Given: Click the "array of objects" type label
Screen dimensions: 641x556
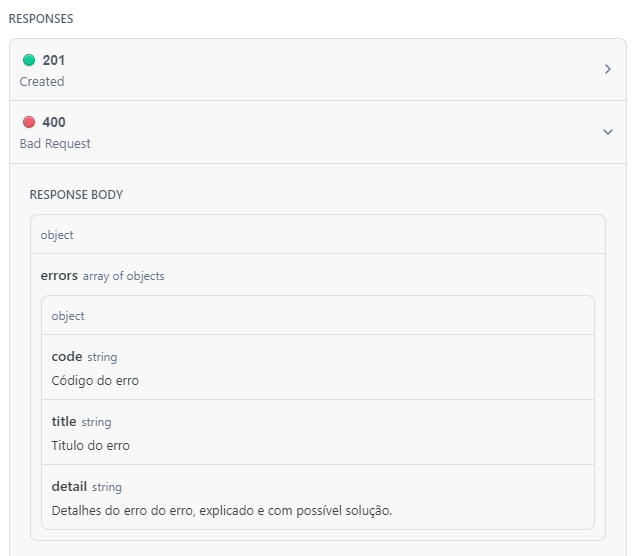Looking at the screenshot, I should 123,276.
